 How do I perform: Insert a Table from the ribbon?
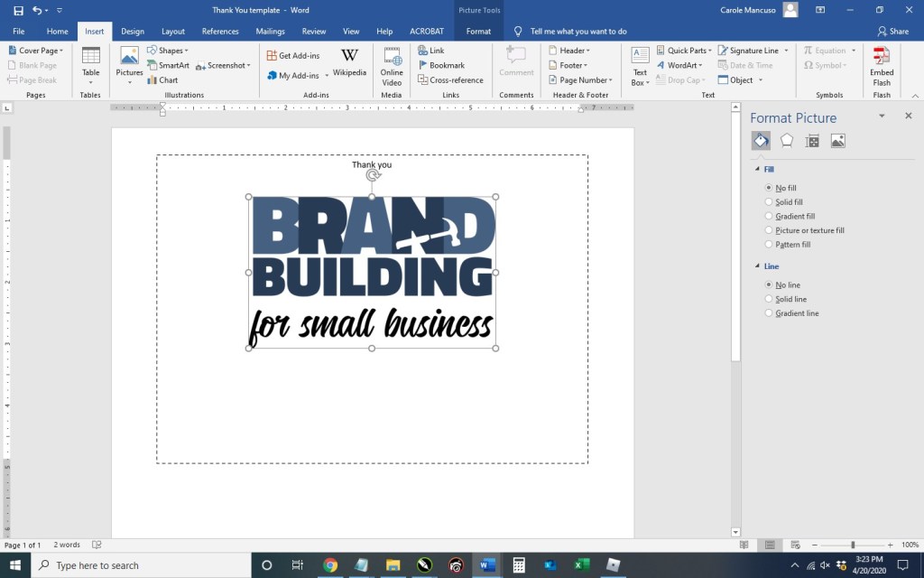tap(91, 61)
